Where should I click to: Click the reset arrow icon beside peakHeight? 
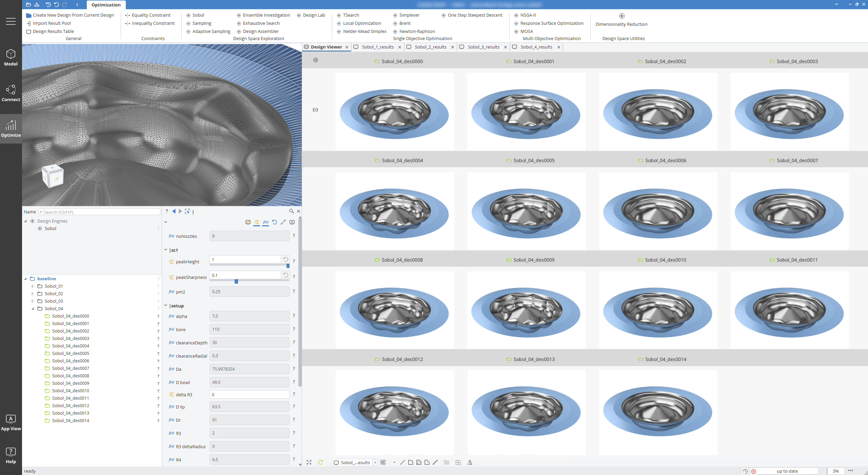click(285, 260)
